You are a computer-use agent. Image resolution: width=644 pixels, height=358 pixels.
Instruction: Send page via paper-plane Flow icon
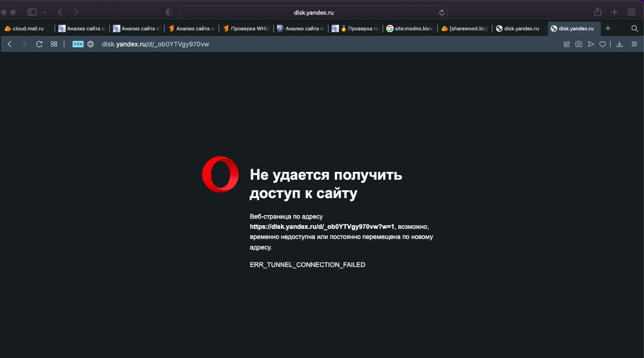(591, 44)
